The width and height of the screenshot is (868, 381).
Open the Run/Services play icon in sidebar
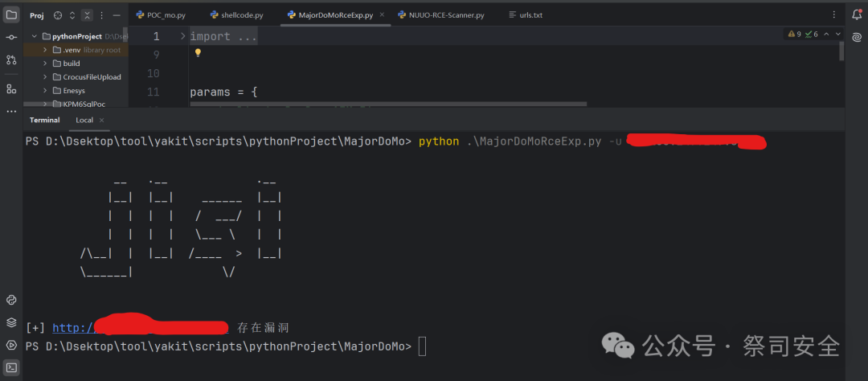pyautogui.click(x=11, y=345)
